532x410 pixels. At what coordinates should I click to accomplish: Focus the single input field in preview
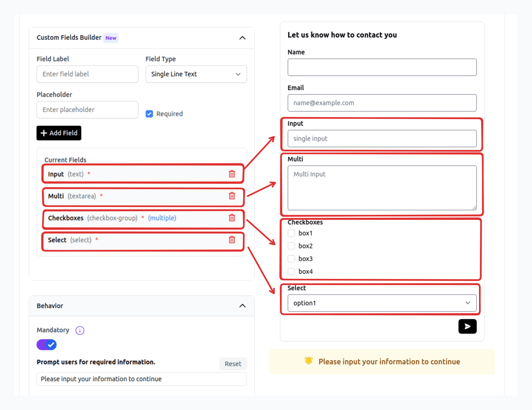(x=382, y=138)
